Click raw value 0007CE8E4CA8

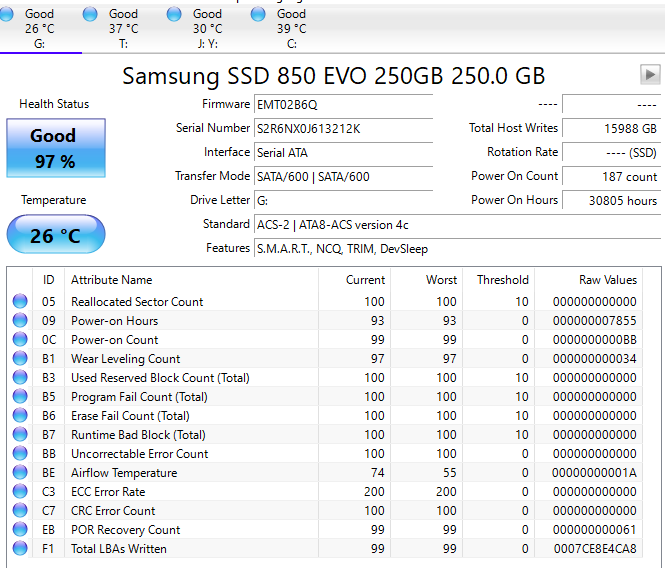click(x=595, y=548)
